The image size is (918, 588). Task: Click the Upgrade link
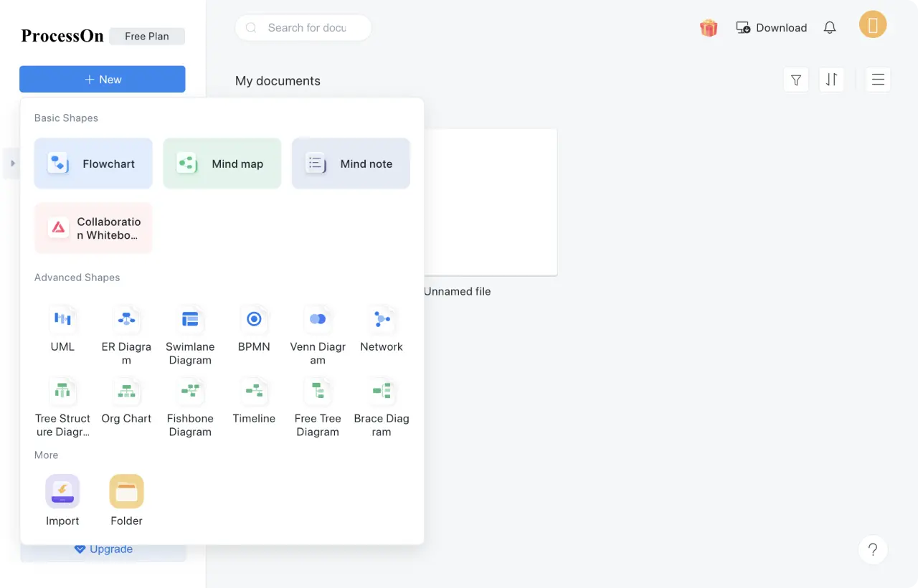pos(103,549)
